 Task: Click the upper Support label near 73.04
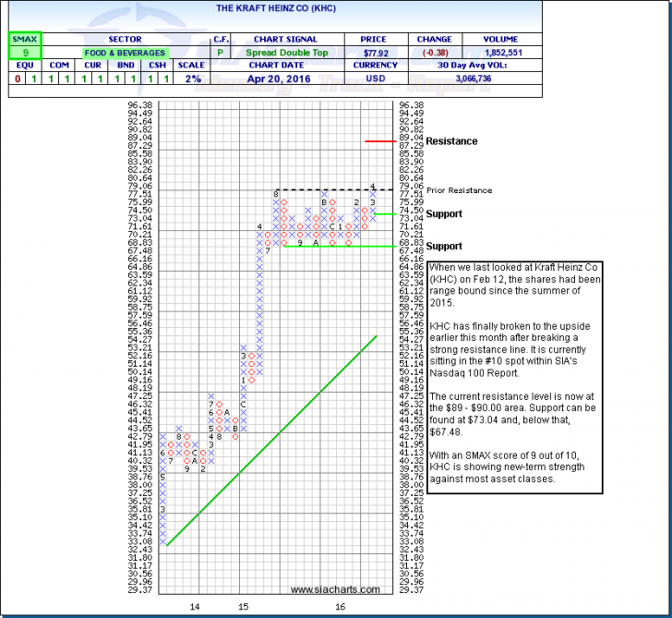tap(444, 213)
